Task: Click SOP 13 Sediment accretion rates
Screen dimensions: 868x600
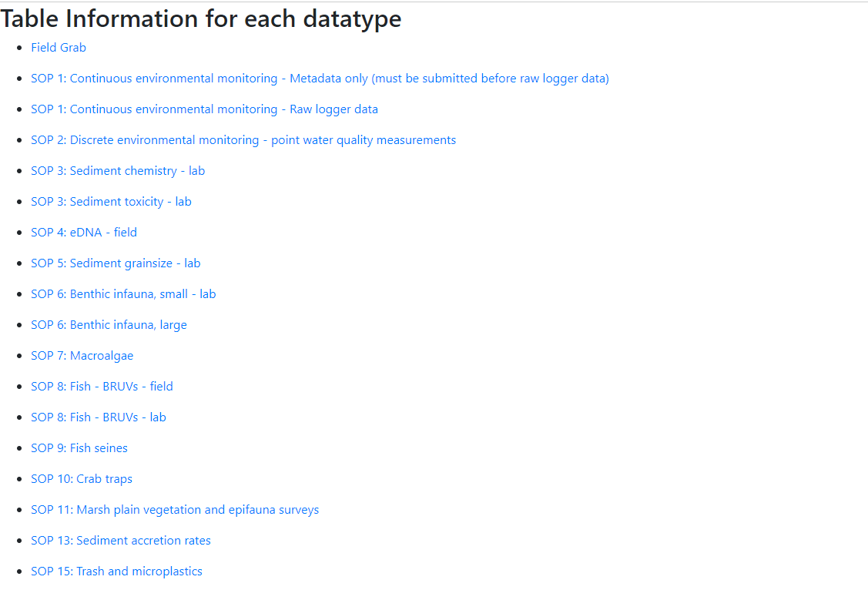Action: click(x=121, y=541)
